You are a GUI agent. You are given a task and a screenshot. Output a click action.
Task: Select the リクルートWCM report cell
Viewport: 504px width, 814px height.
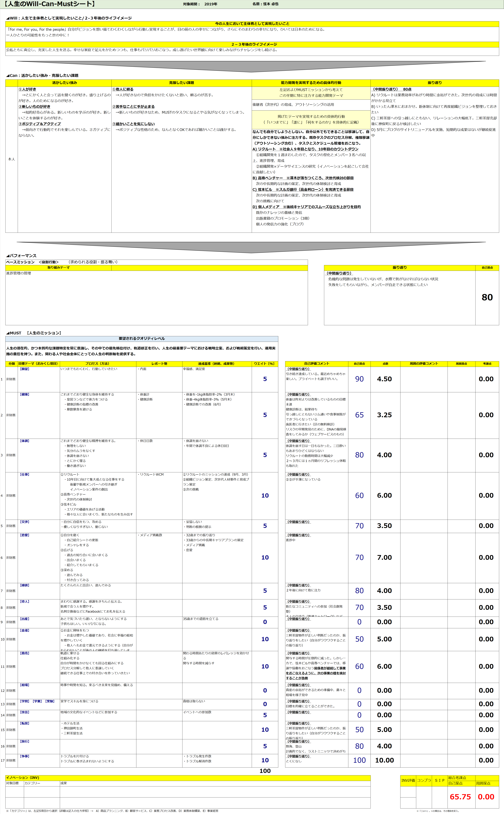point(159,496)
